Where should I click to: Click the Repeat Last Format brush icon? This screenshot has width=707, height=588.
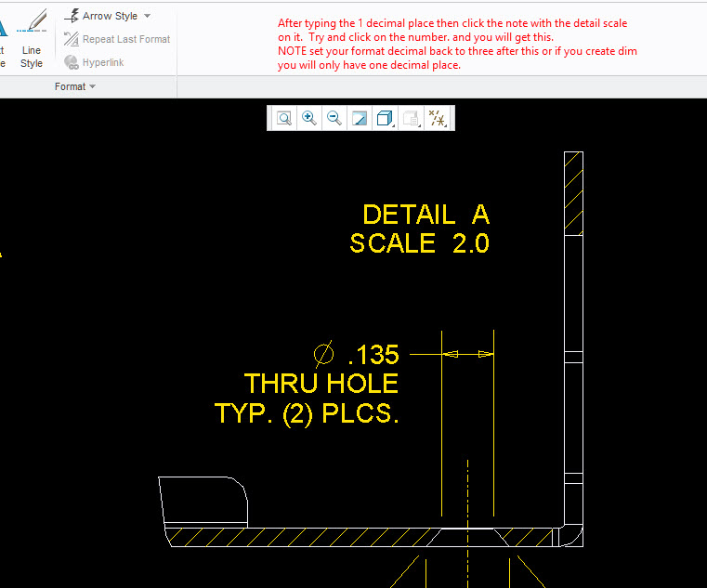coord(72,39)
